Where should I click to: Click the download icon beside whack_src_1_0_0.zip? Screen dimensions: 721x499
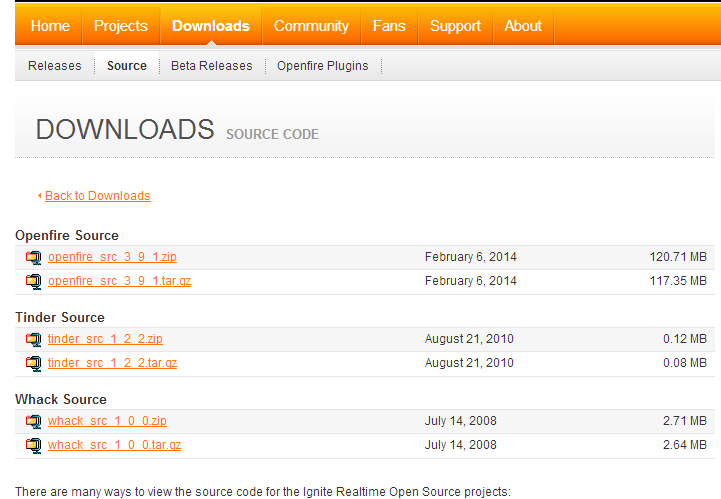click(x=34, y=421)
